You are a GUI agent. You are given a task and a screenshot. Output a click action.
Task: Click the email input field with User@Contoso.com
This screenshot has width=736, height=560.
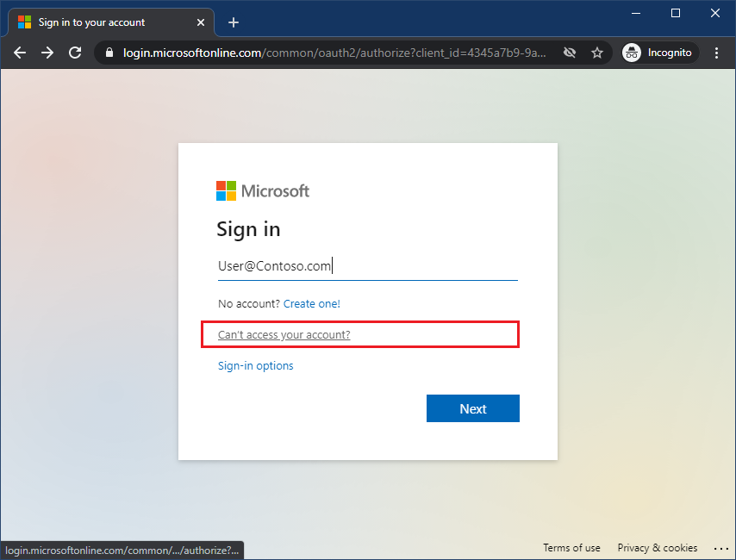click(367, 266)
